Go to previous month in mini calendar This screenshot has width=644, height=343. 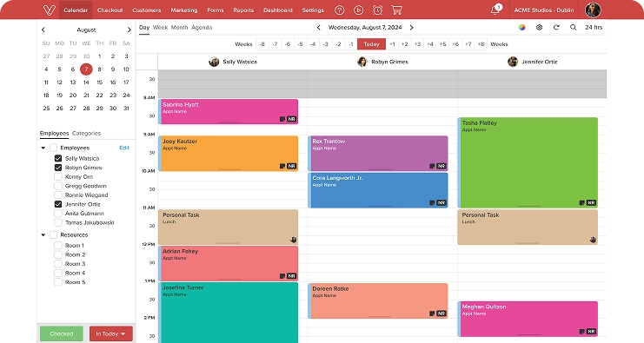43,30
